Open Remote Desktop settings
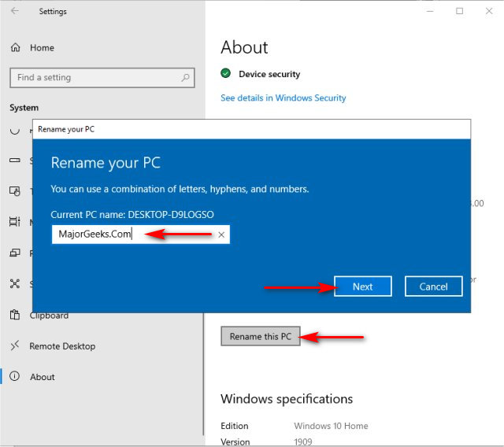504x447 pixels. click(62, 346)
